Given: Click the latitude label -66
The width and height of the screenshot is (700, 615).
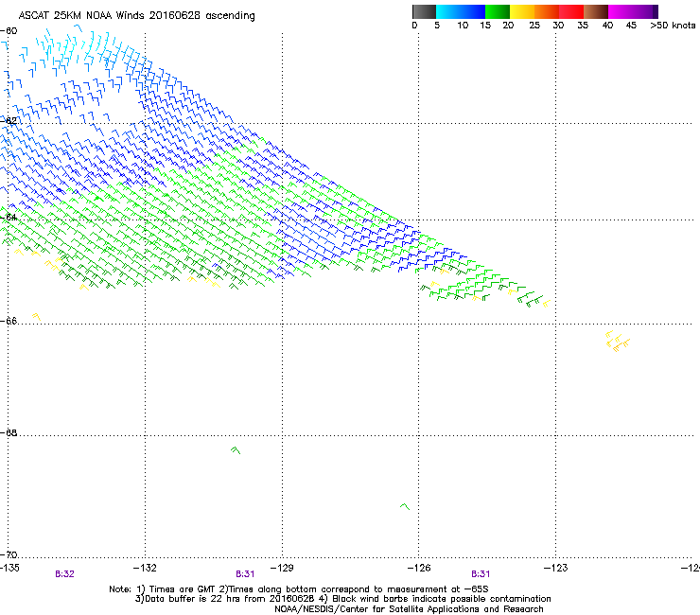Looking at the screenshot, I should click(9, 321).
